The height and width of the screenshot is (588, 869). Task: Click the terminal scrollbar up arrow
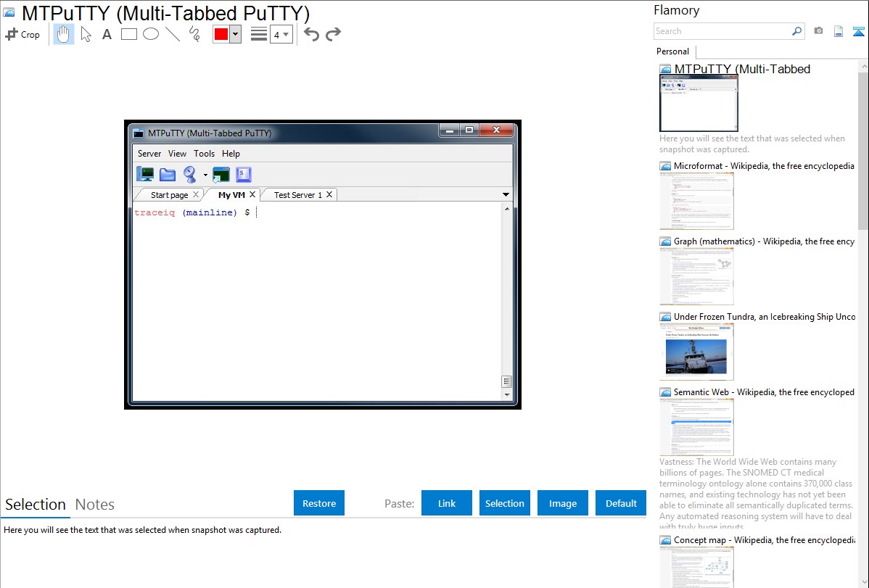(506, 209)
